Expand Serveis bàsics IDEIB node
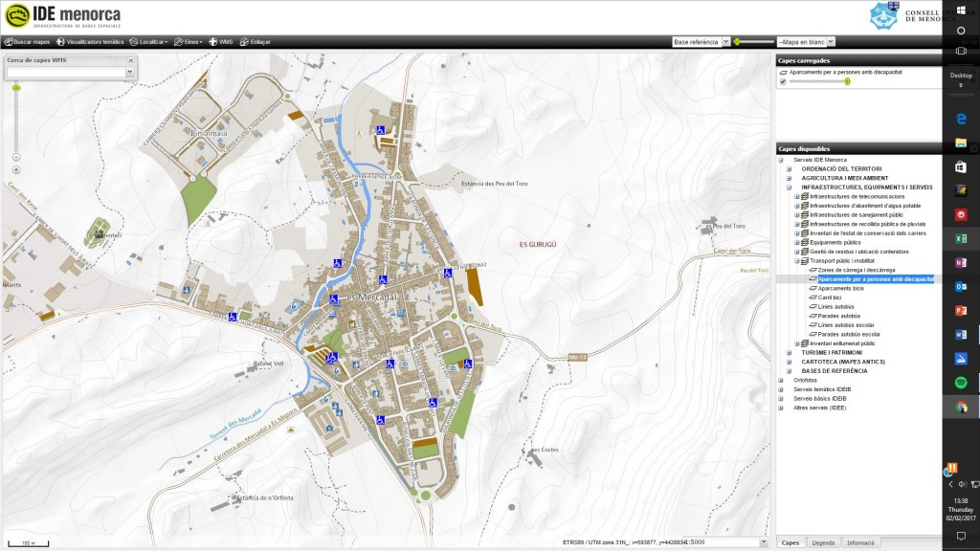 781,399
